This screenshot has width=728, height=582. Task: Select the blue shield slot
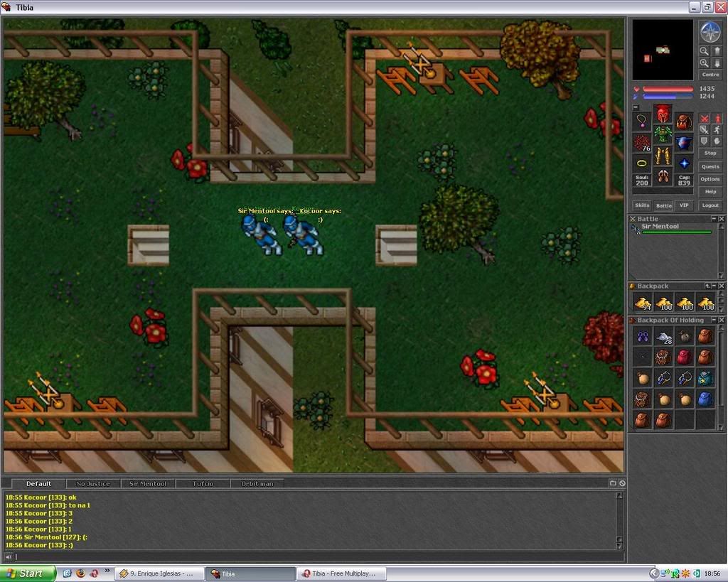pos(685,143)
